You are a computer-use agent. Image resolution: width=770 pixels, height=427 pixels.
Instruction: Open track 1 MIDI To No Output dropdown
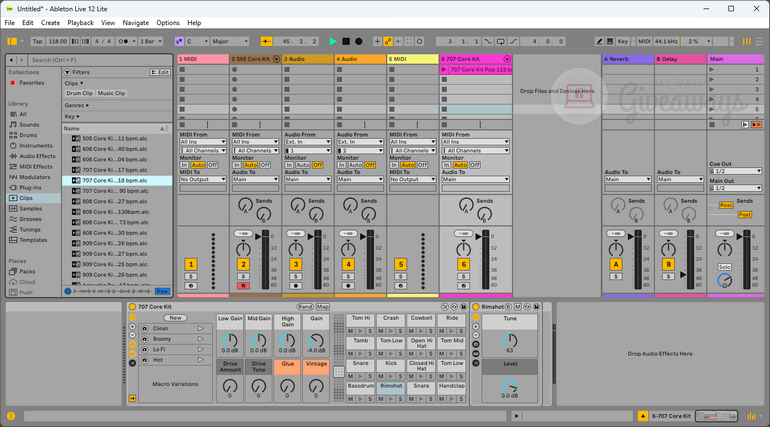click(203, 179)
